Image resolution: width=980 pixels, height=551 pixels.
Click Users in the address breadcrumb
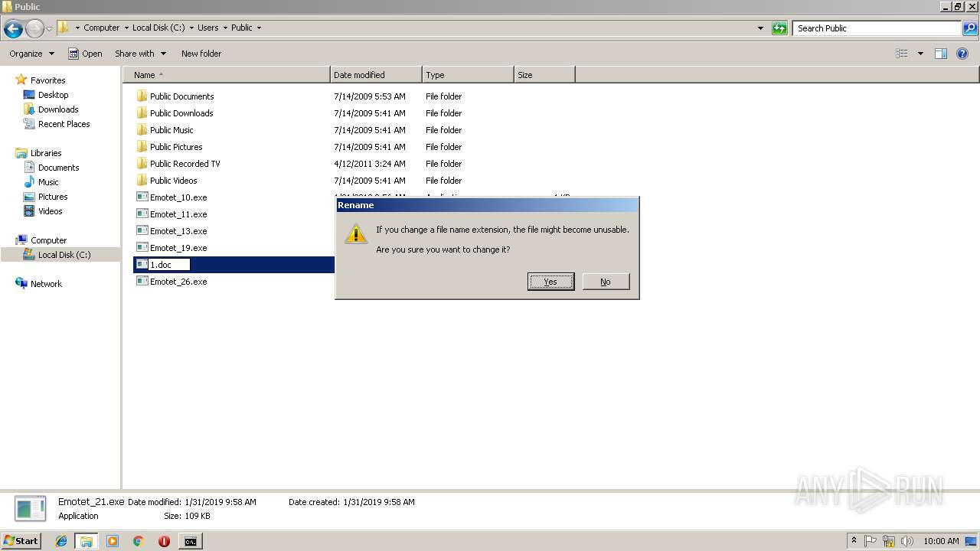click(x=208, y=28)
